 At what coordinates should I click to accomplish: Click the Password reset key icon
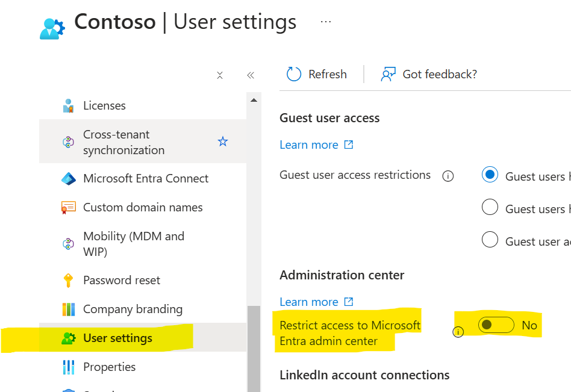68,280
